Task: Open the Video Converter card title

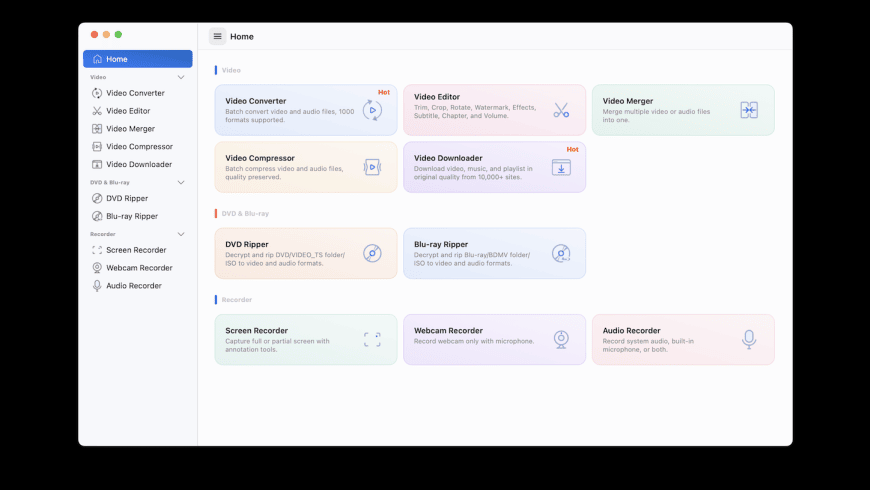Action: [x=256, y=101]
